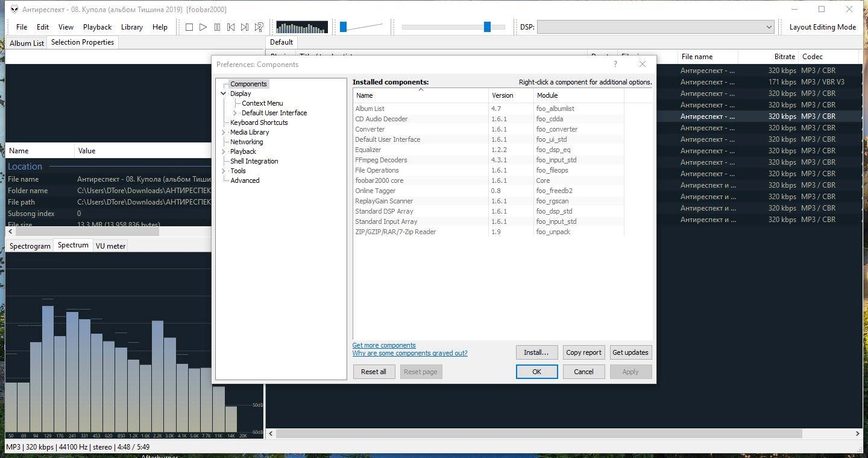Expand Default User Interface tree node
868x458 pixels.
point(235,113)
